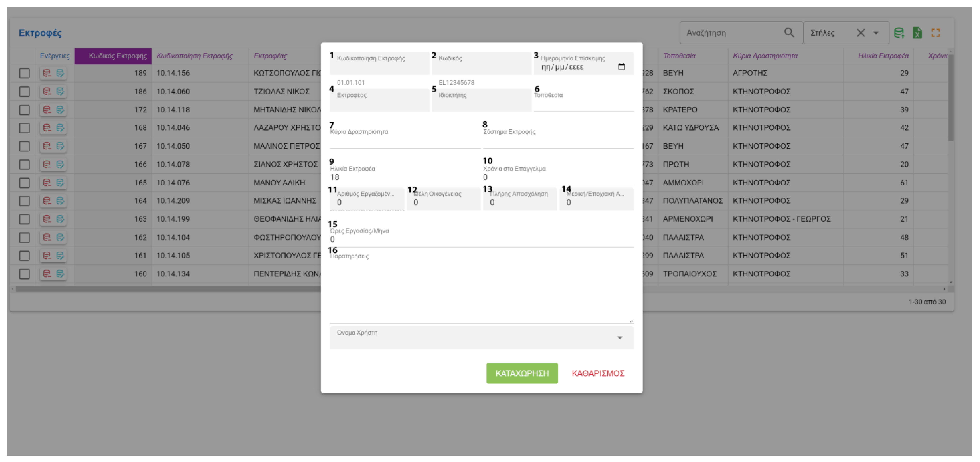
Task: Export the table to Excel
Action: (x=917, y=33)
